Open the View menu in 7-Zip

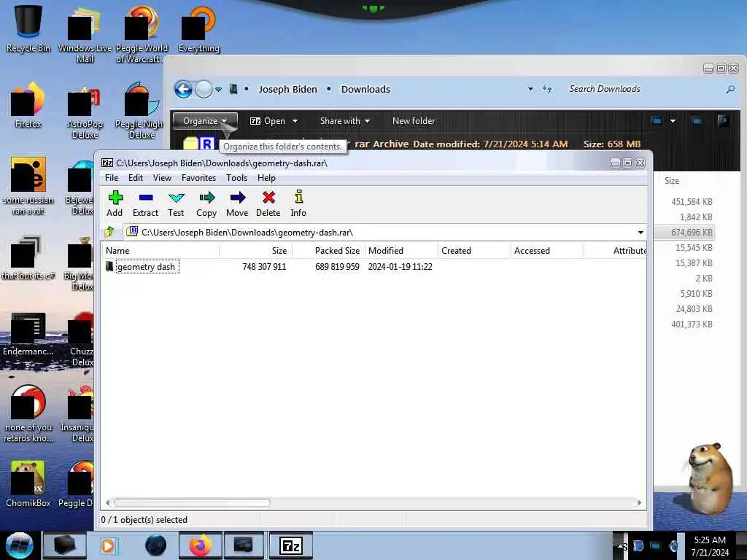point(162,178)
